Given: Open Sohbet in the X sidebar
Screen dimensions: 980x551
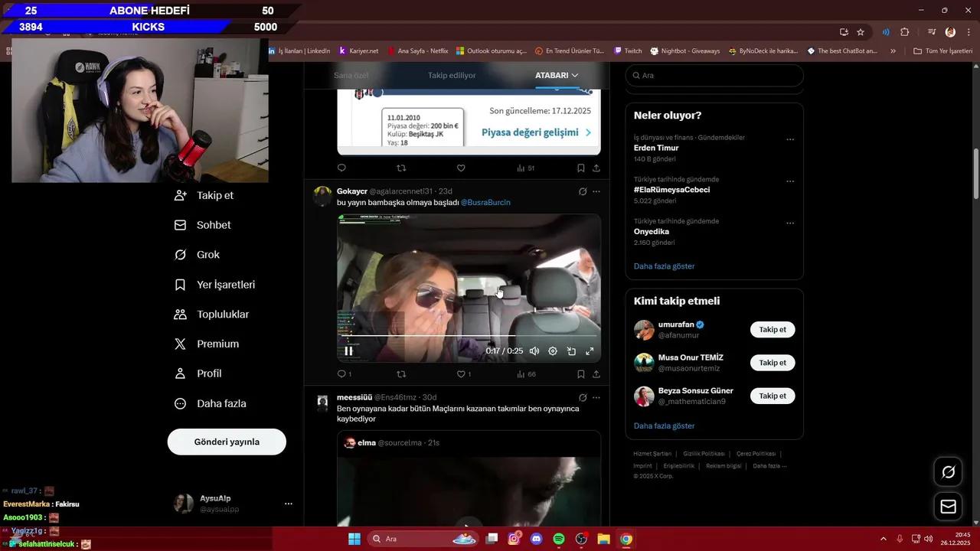Looking at the screenshot, I should pyautogui.click(x=203, y=225).
